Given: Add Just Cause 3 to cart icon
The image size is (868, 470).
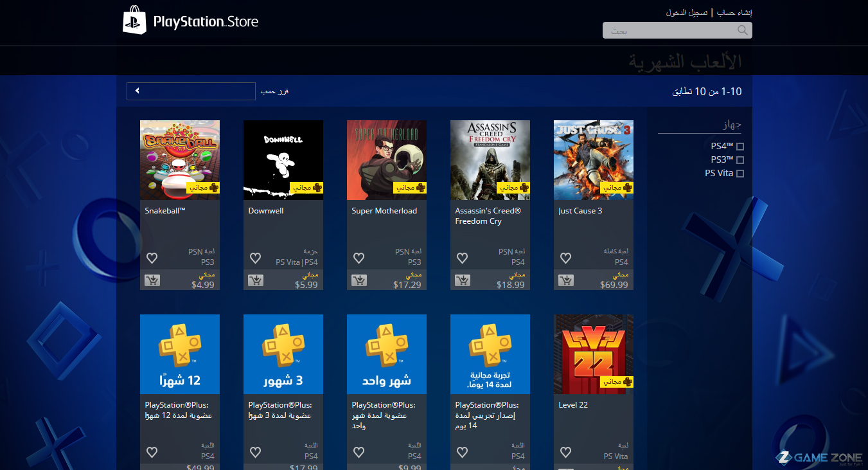Looking at the screenshot, I should click(x=566, y=280).
